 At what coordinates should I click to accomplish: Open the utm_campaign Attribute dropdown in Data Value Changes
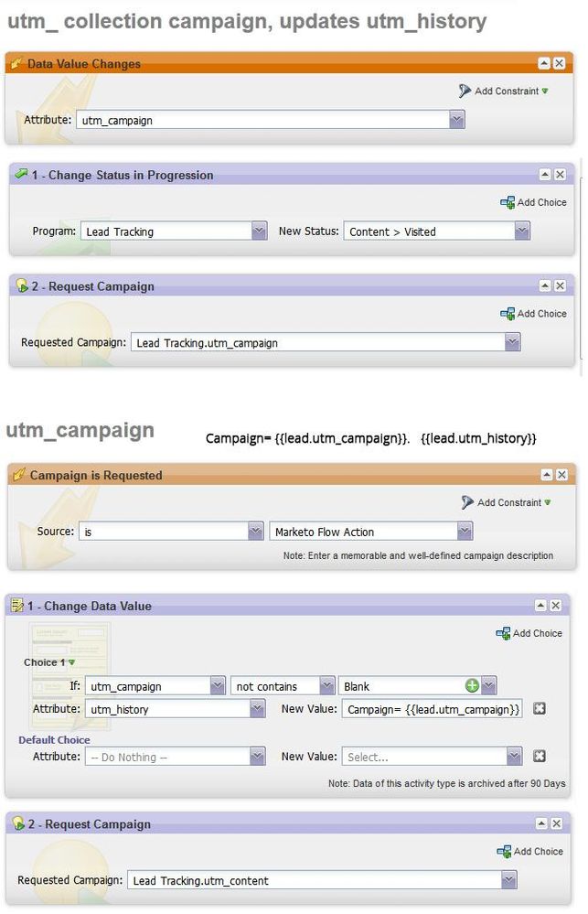coord(457,120)
